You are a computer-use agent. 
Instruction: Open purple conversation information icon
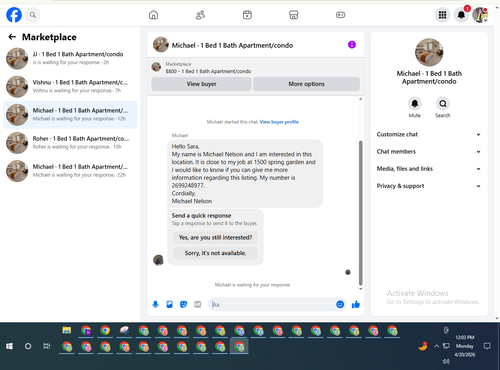pos(352,45)
